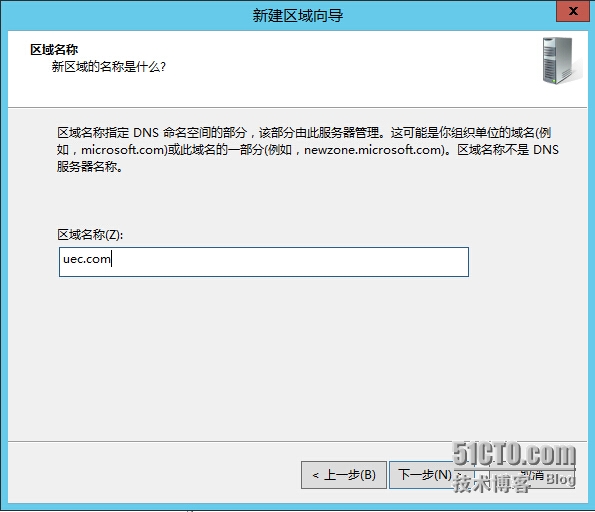The width and height of the screenshot is (595, 512).
Task: Click the 新区域的名称是什么? subtitle text
Action: click(x=109, y=67)
